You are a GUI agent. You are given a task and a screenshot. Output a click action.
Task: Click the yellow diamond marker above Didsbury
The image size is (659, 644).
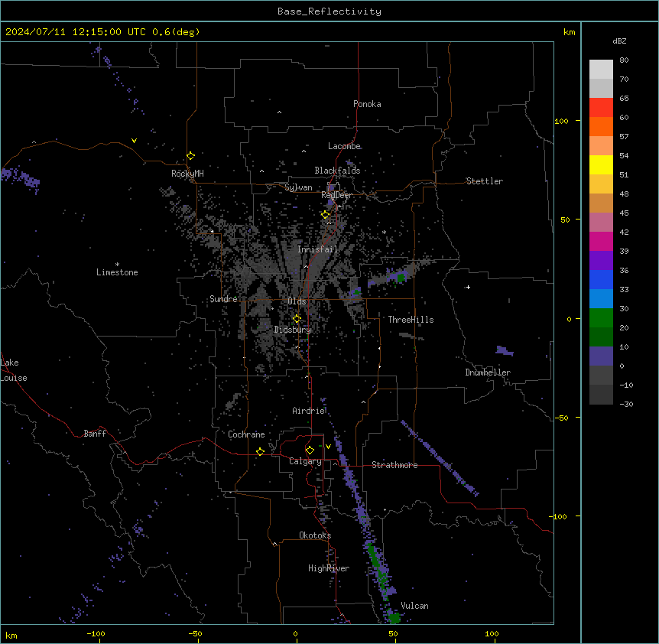point(297,319)
